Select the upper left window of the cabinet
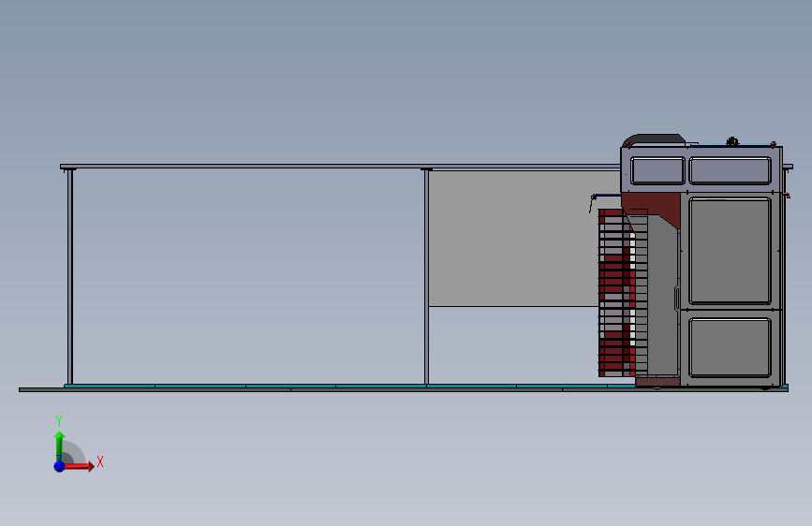 (x=657, y=170)
